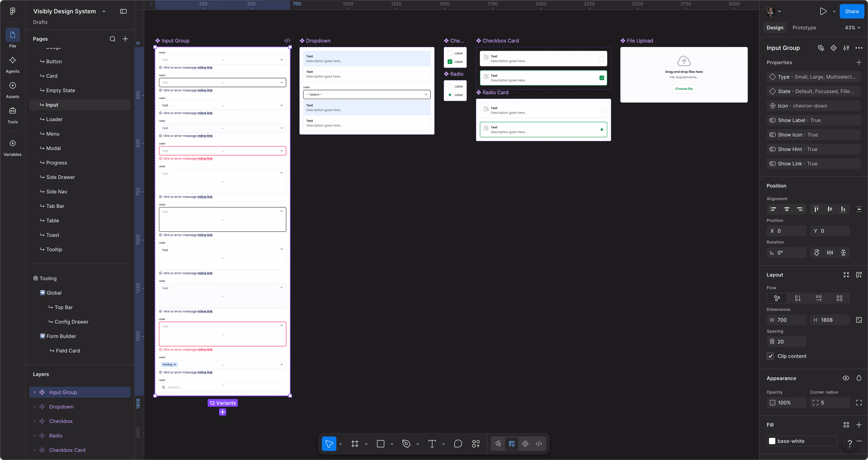Toggle Show Link boolean property
This screenshot has width=868, height=460.
tap(813, 164)
